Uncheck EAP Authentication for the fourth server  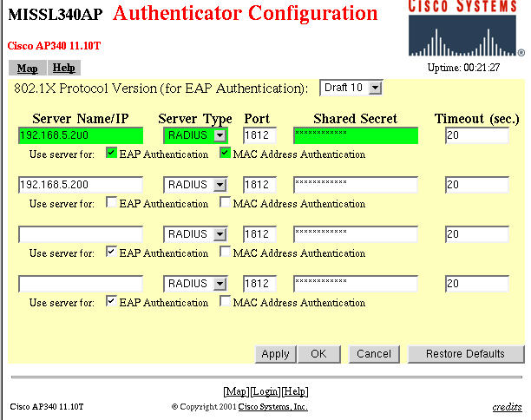tap(111, 301)
